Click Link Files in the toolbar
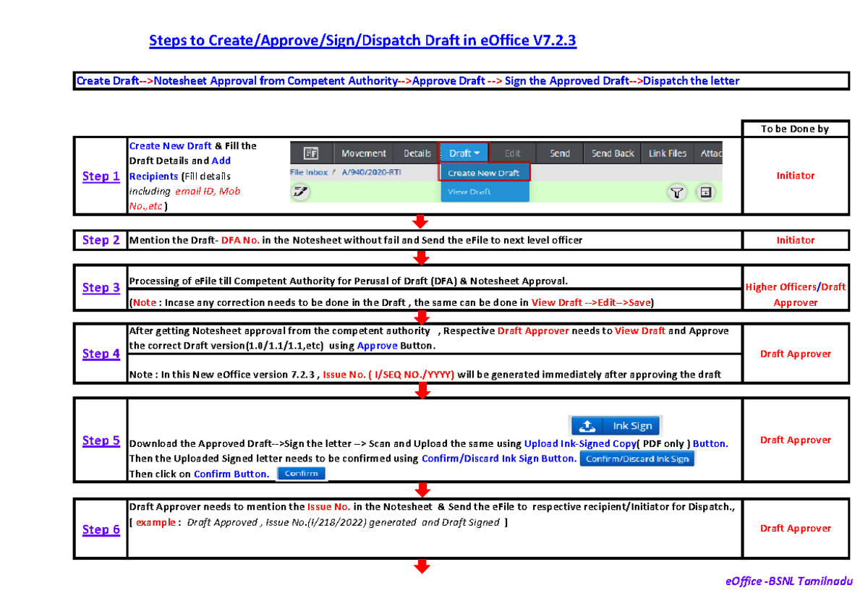Screen dimensions: 868x614 [667, 153]
